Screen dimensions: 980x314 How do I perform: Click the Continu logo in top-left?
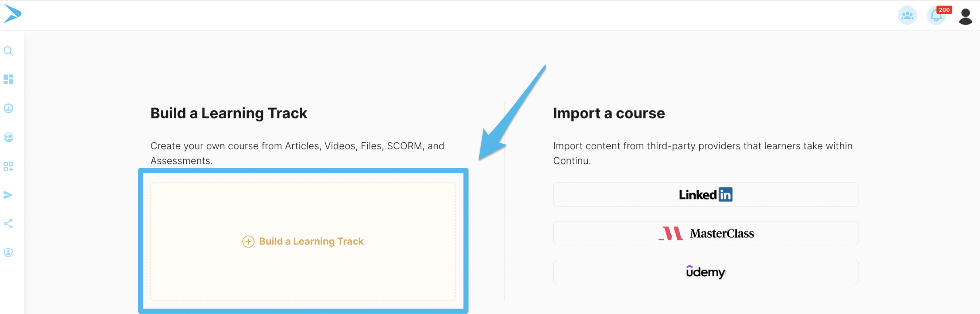coord(13,14)
